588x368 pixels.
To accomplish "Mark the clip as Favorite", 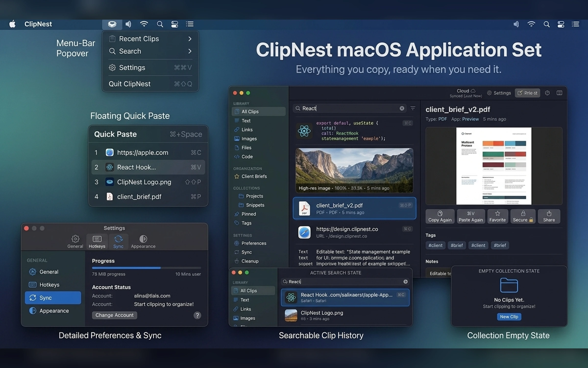I will (497, 216).
